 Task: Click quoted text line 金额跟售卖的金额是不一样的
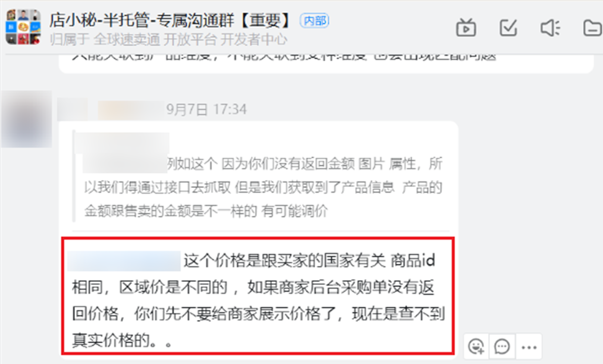(170, 211)
